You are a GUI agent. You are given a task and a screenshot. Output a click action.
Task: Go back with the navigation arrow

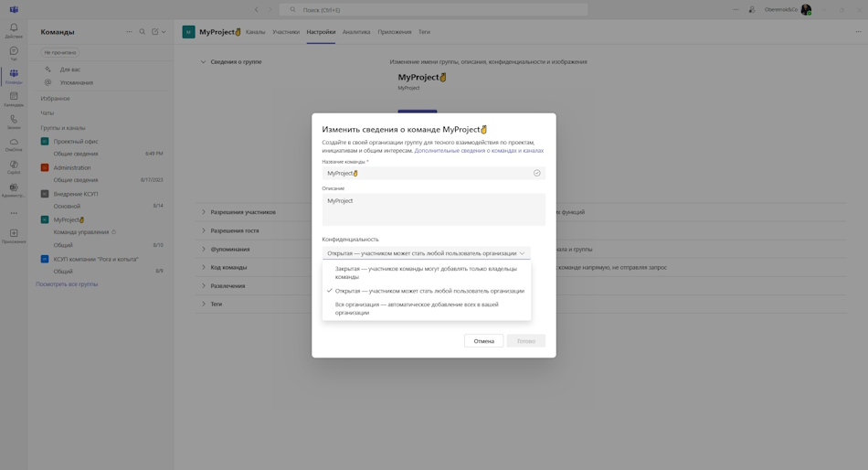(257, 9)
